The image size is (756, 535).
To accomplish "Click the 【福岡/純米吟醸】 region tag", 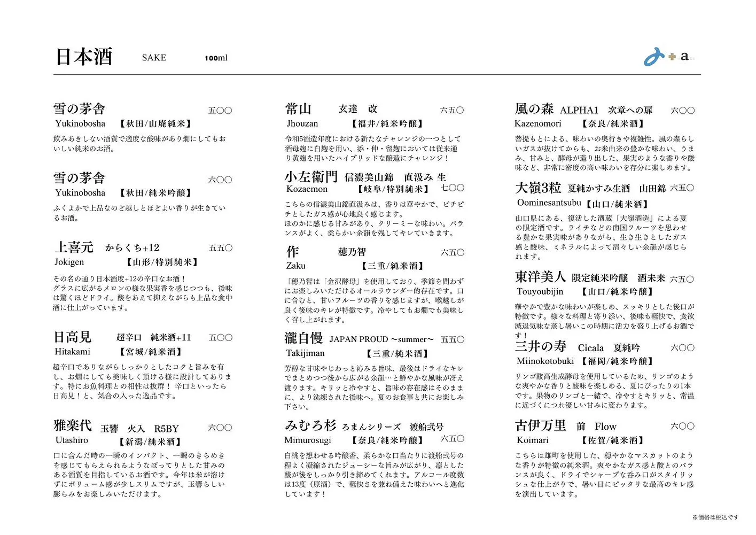I will [617, 361].
